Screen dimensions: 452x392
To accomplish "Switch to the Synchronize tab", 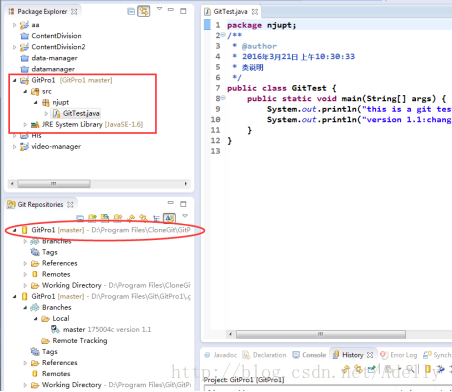I will pyautogui.click(x=437, y=355).
